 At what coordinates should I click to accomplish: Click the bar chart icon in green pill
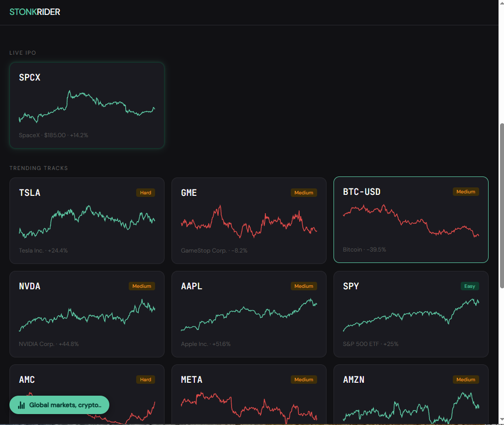click(x=21, y=405)
